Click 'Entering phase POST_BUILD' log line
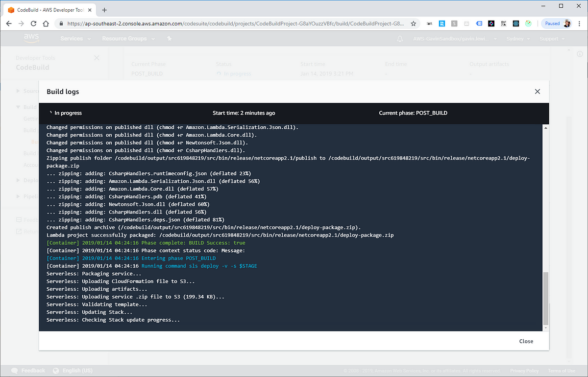Image resolution: width=588 pixels, height=377 pixels. point(131,258)
